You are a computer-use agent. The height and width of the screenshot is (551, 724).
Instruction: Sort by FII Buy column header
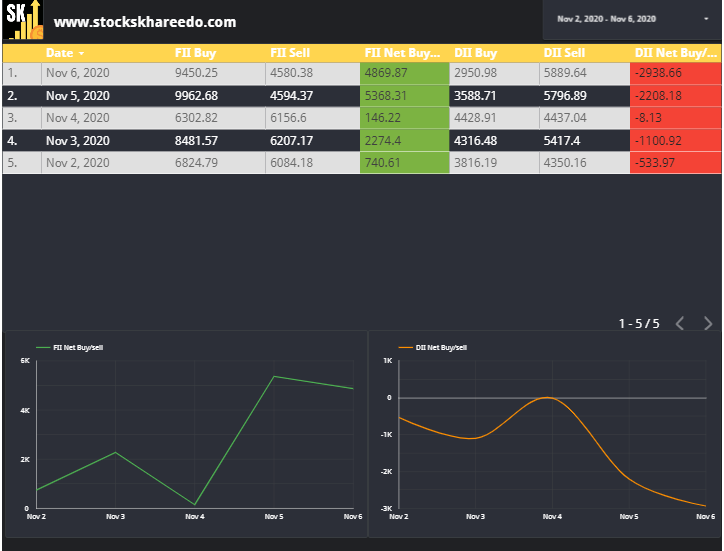point(195,53)
